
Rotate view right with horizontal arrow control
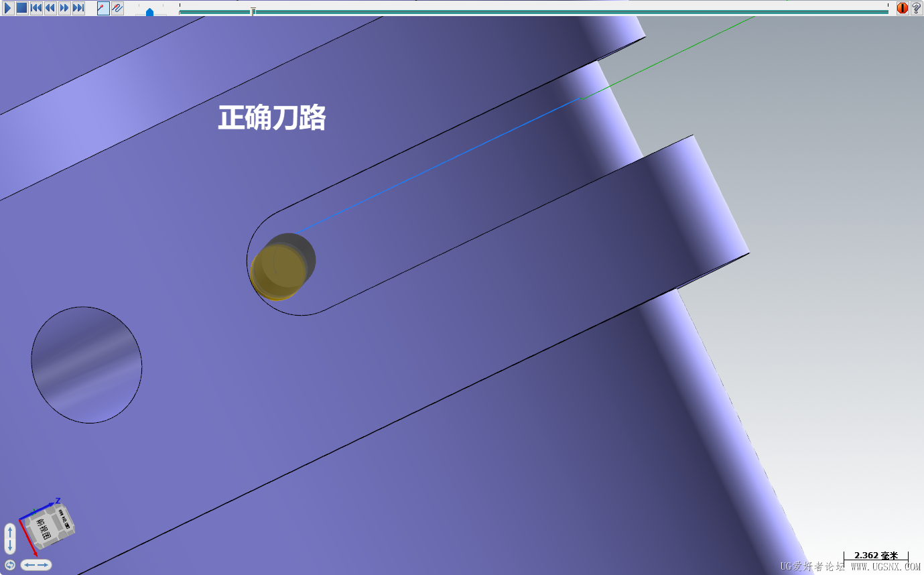pyautogui.click(x=44, y=565)
